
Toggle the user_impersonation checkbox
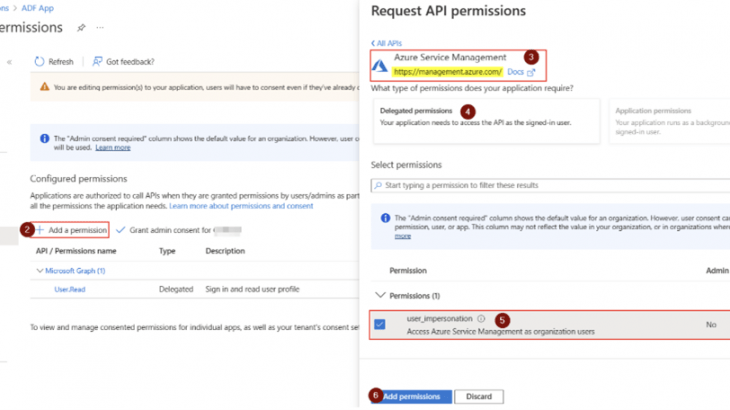tap(380, 324)
